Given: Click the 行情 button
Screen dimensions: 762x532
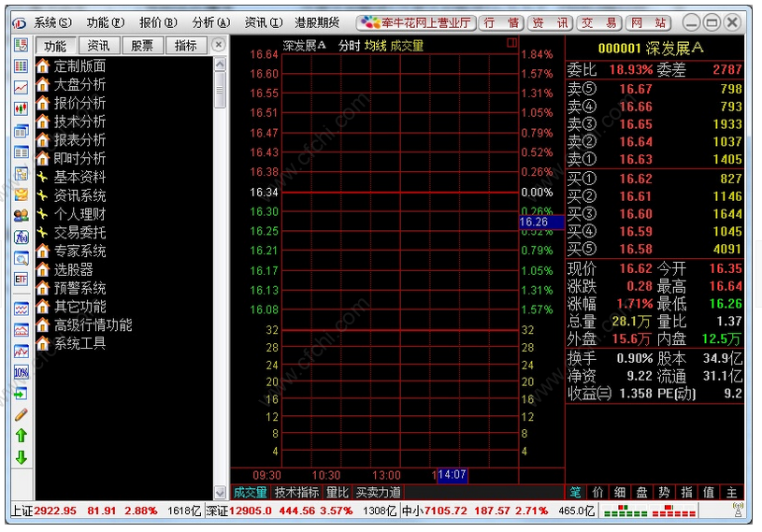Looking at the screenshot, I should pos(501,22).
